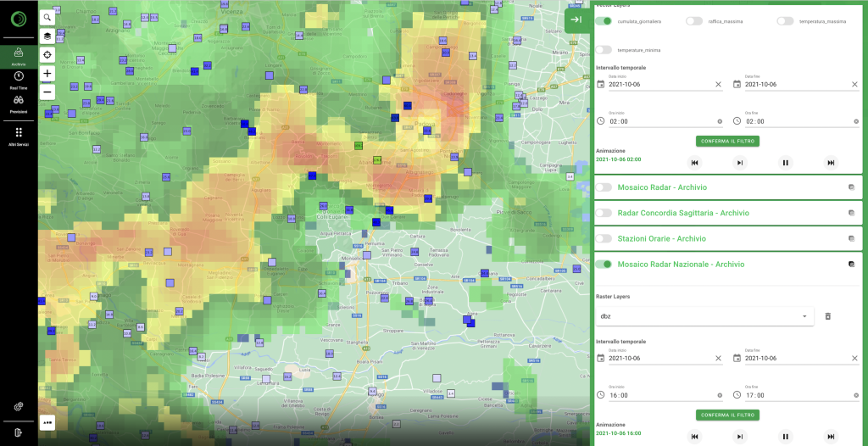Viewport: 868px width, 446px height.
Task: Zoom out on the map
Action: (x=47, y=92)
